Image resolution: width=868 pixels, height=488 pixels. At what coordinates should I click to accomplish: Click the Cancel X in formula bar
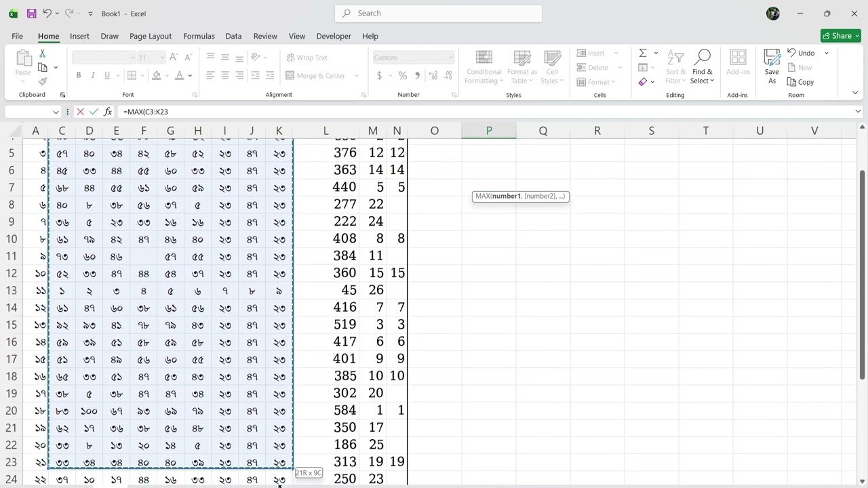81,112
